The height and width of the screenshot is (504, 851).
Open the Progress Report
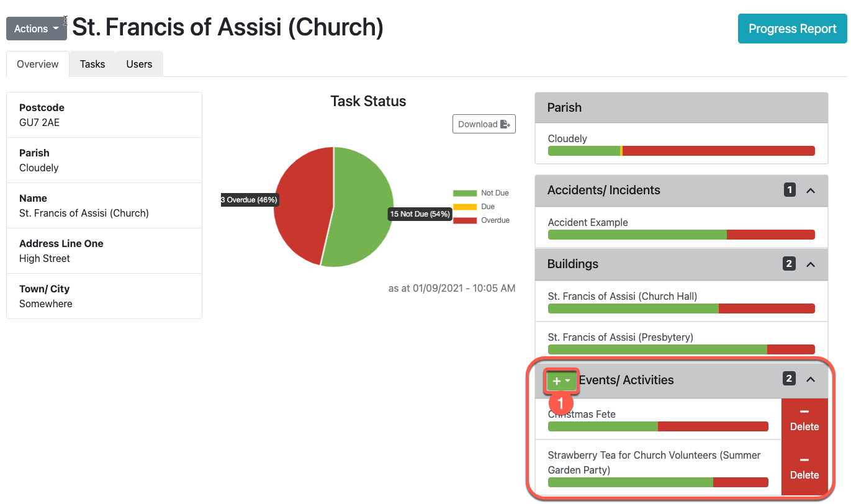click(x=792, y=29)
